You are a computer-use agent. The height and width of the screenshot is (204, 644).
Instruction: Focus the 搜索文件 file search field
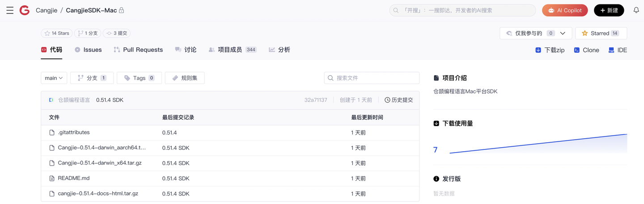pos(376,78)
